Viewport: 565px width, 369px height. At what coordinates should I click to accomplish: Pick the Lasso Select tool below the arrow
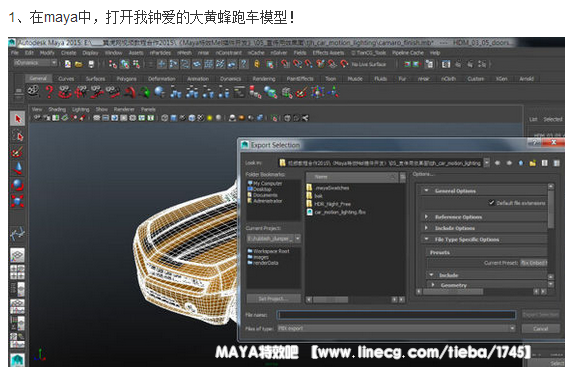18,135
